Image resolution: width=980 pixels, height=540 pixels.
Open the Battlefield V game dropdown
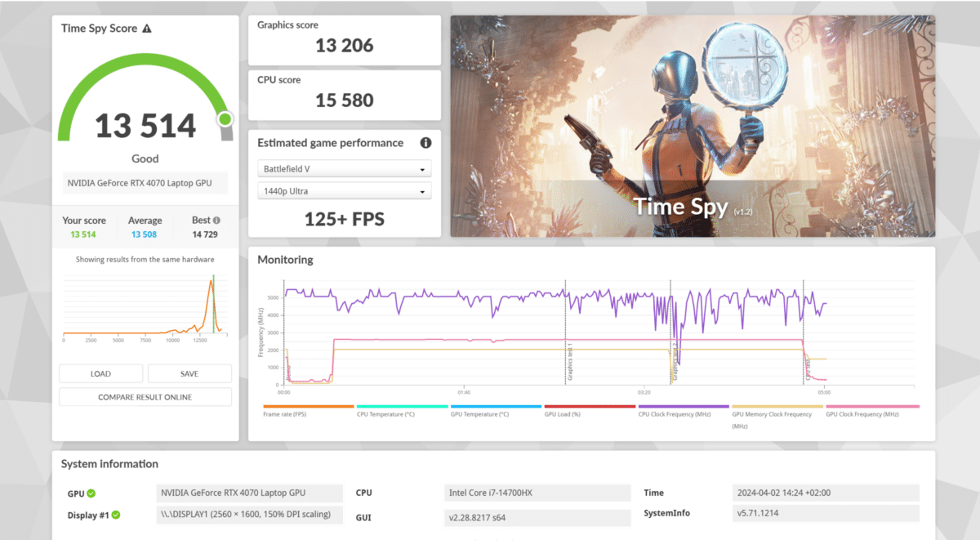click(345, 169)
